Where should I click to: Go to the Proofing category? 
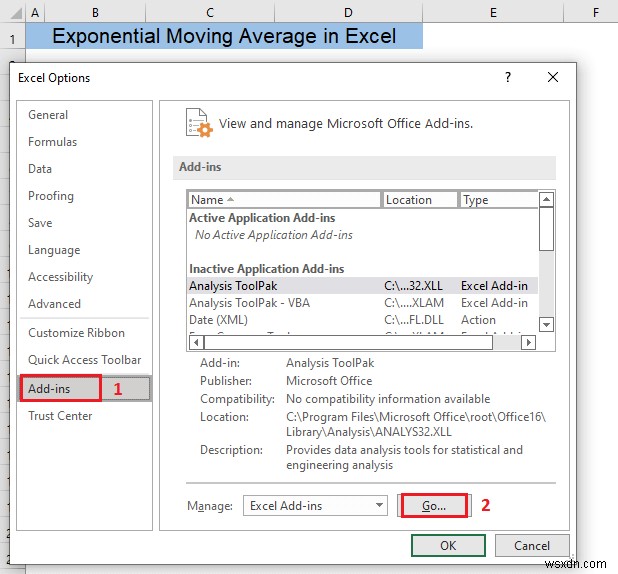(x=51, y=196)
